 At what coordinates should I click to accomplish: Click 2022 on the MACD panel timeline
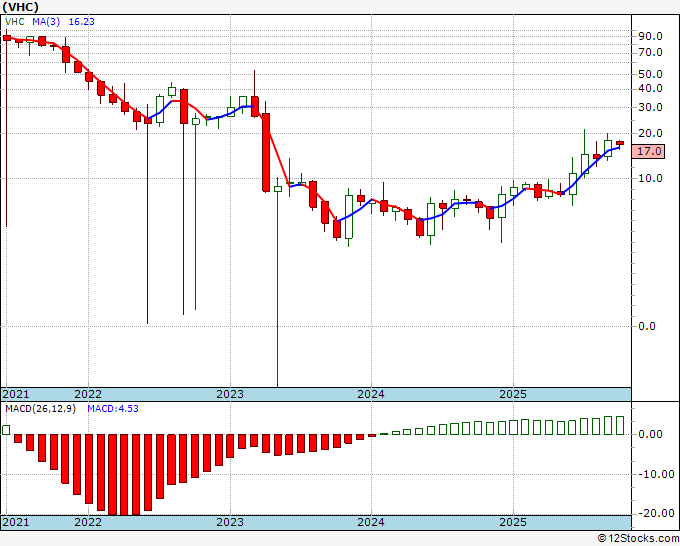click(x=88, y=522)
